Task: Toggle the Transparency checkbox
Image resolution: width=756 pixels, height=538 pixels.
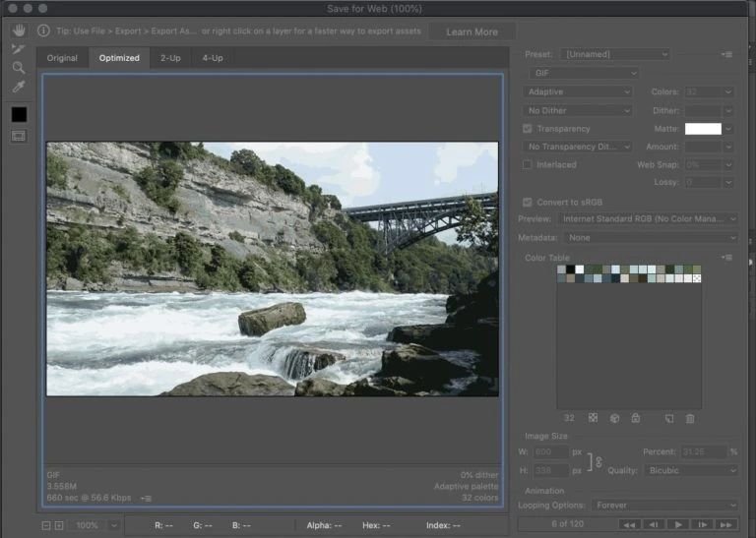Action: (x=528, y=129)
